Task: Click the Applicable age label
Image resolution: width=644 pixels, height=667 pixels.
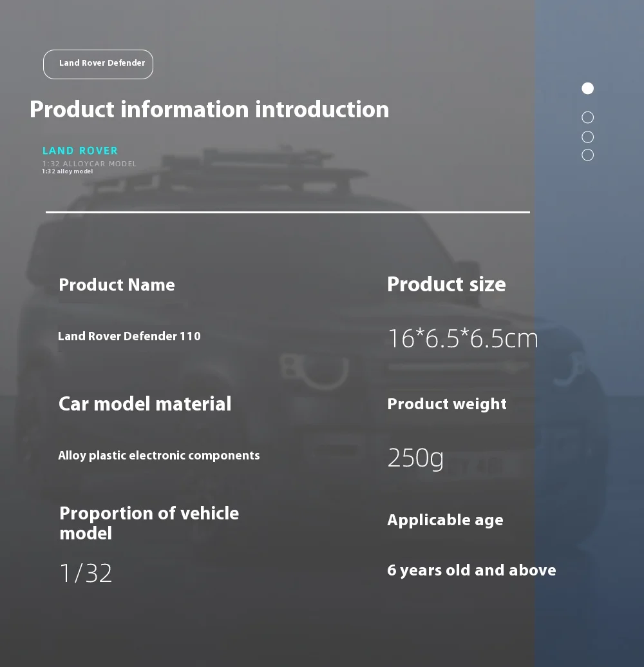Action: (445, 520)
